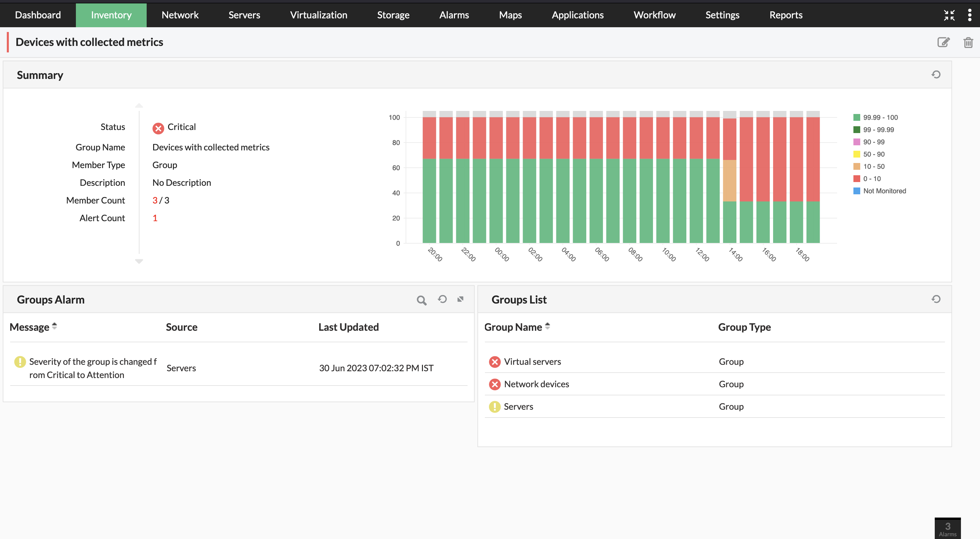Open the Virtual servers group link
This screenshot has width=980, height=539.
(x=532, y=362)
